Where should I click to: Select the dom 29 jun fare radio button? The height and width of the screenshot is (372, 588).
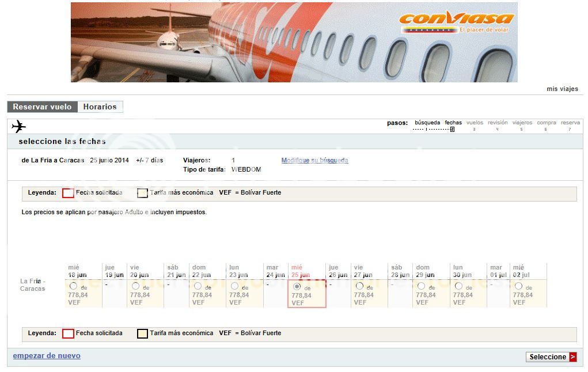tap(422, 286)
